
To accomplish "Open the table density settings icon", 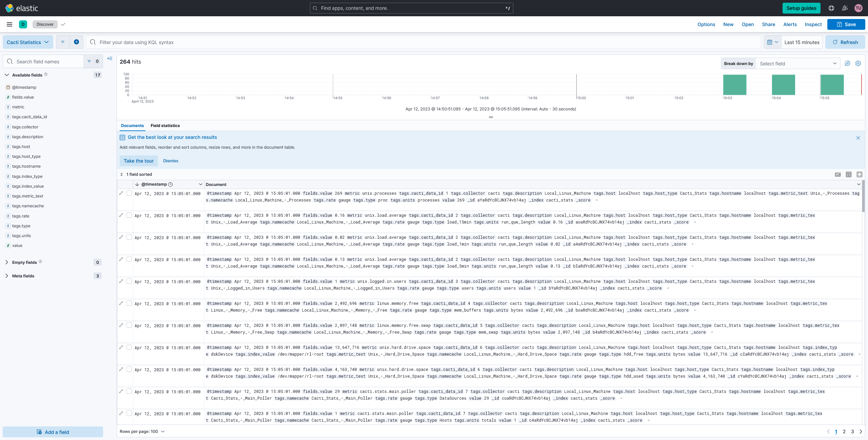I will tap(849, 174).
